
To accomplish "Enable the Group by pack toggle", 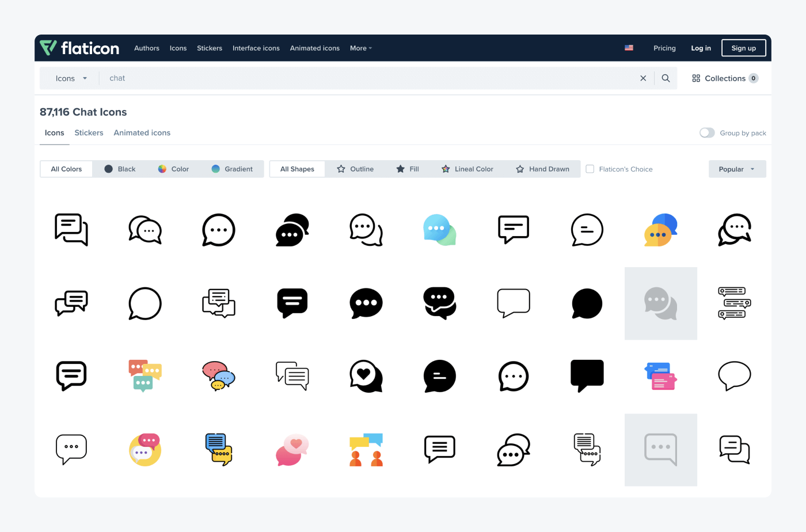I will pyautogui.click(x=707, y=132).
